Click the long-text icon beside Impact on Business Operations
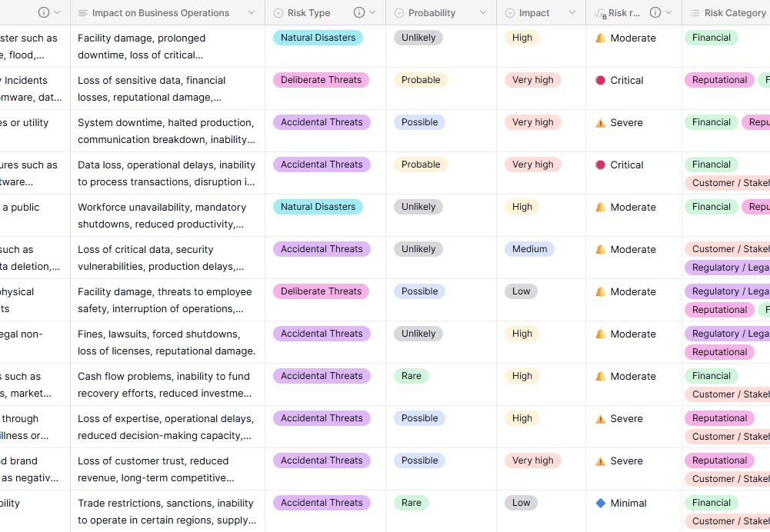The width and height of the screenshot is (770, 532). [82, 13]
